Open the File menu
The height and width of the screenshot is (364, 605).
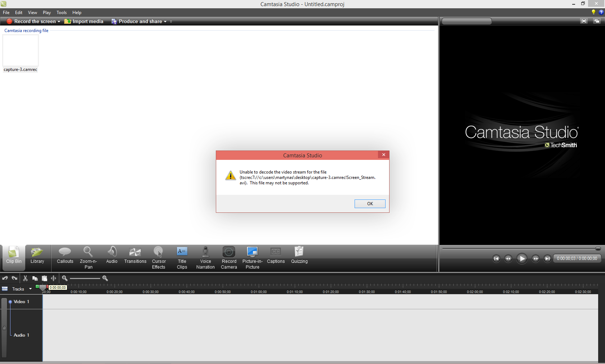(x=6, y=13)
